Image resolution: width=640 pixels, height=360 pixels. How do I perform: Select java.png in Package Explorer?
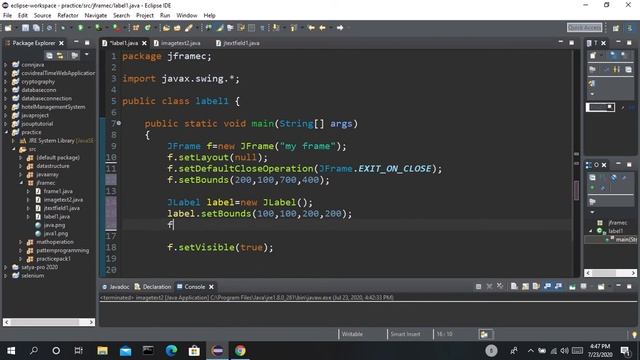click(x=54, y=225)
